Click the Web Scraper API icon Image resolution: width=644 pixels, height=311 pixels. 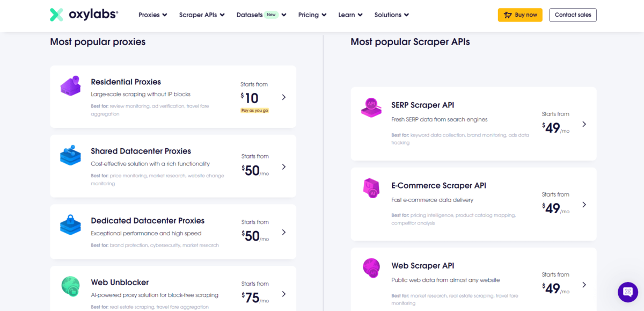coord(371,267)
